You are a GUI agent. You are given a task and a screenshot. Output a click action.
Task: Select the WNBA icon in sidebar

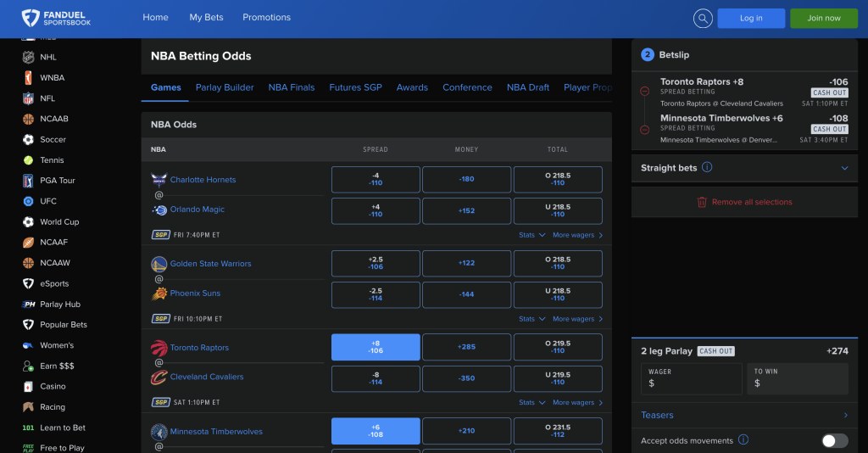point(28,77)
